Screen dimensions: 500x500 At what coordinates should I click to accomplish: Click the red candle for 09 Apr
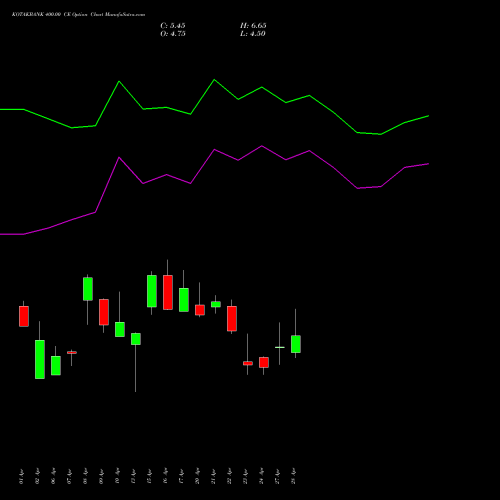tap(104, 312)
